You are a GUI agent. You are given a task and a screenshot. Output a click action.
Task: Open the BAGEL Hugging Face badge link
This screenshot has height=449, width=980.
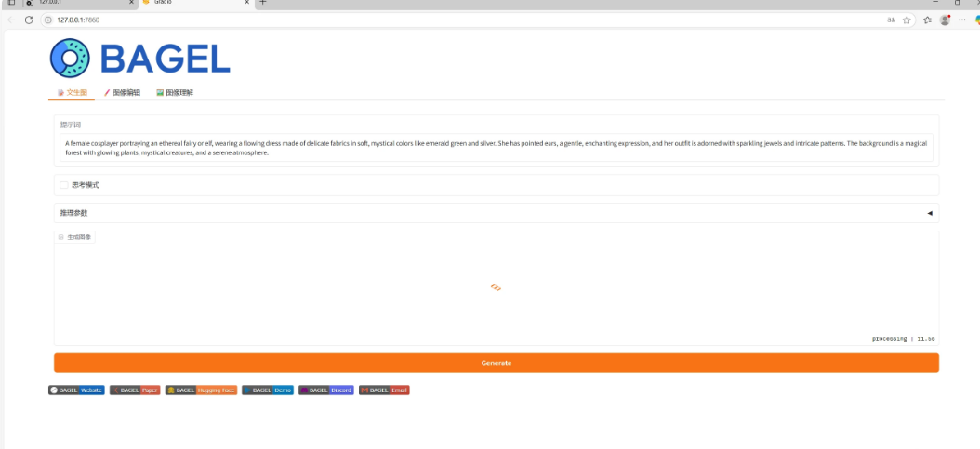coord(201,390)
